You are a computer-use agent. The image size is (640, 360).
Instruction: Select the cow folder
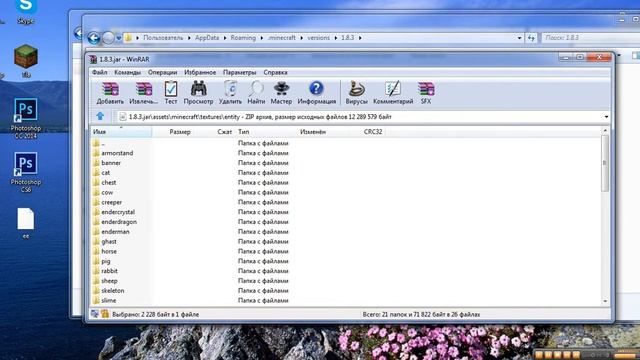[x=107, y=192]
